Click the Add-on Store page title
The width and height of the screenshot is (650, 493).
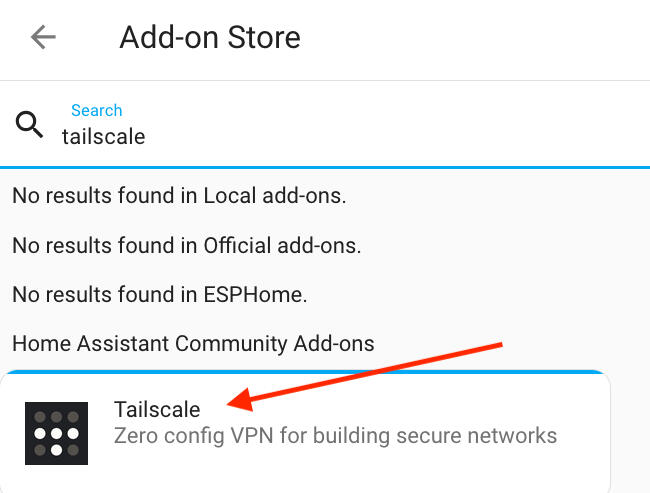(x=210, y=38)
